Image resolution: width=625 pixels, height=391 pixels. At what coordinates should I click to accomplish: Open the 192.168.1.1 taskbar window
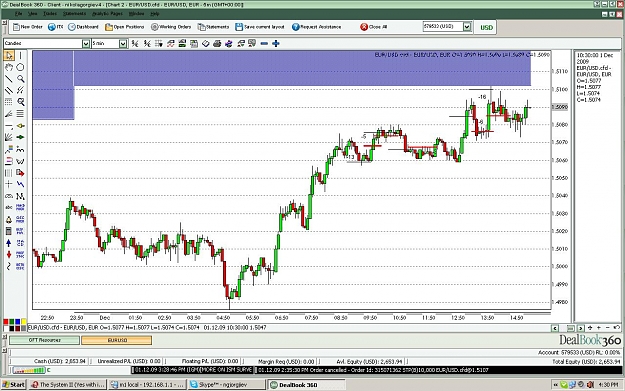pyautogui.click(x=147, y=385)
